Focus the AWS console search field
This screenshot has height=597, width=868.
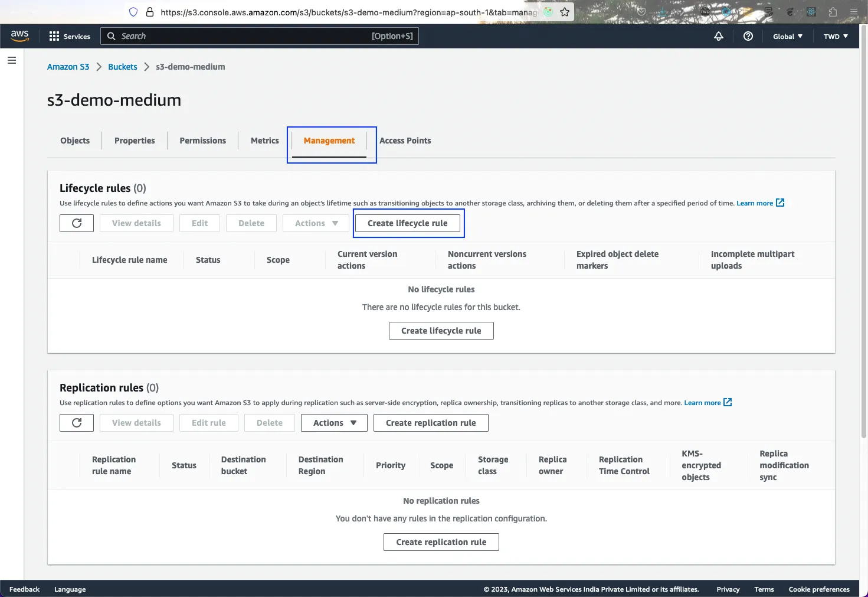pos(260,36)
